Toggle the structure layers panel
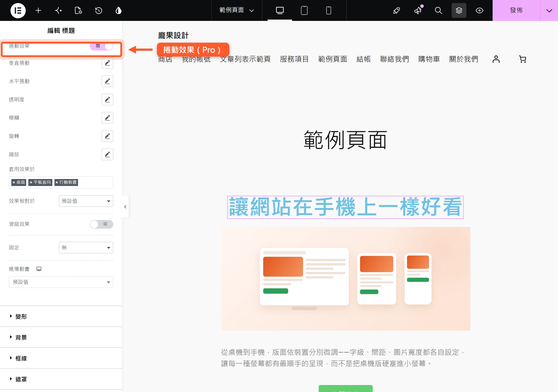 coord(459,10)
